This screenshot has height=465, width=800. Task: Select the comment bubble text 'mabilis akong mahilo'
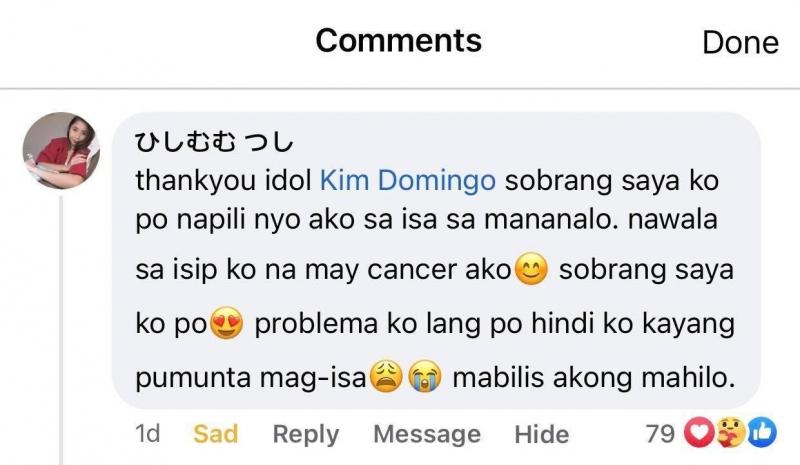point(593,377)
